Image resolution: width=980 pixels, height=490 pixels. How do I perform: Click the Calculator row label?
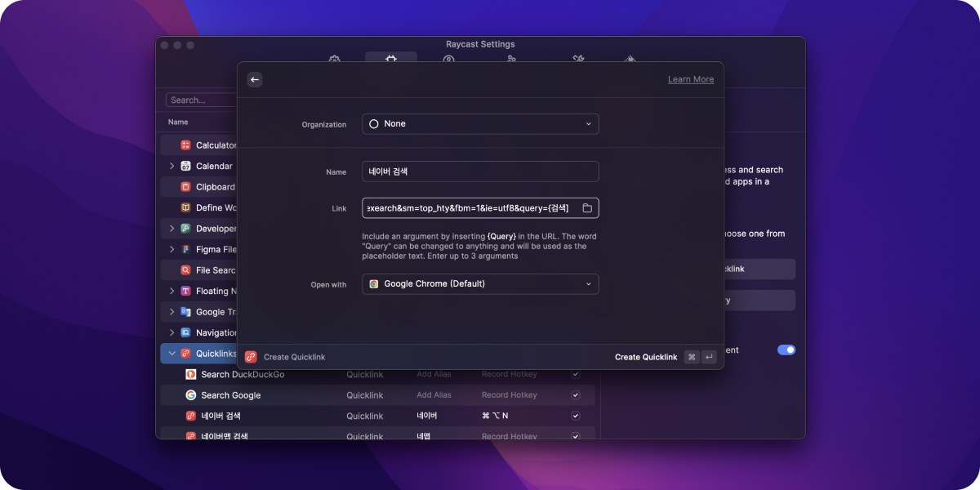[x=216, y=145]
